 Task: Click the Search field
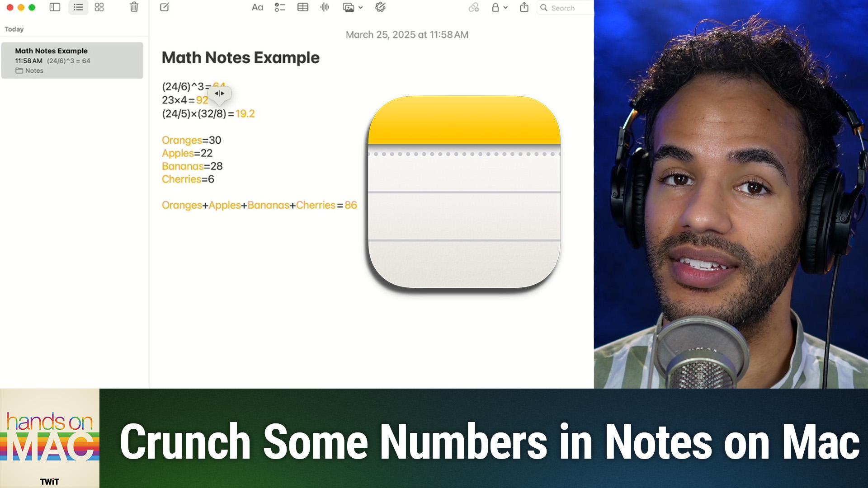(x=565, y=8)
